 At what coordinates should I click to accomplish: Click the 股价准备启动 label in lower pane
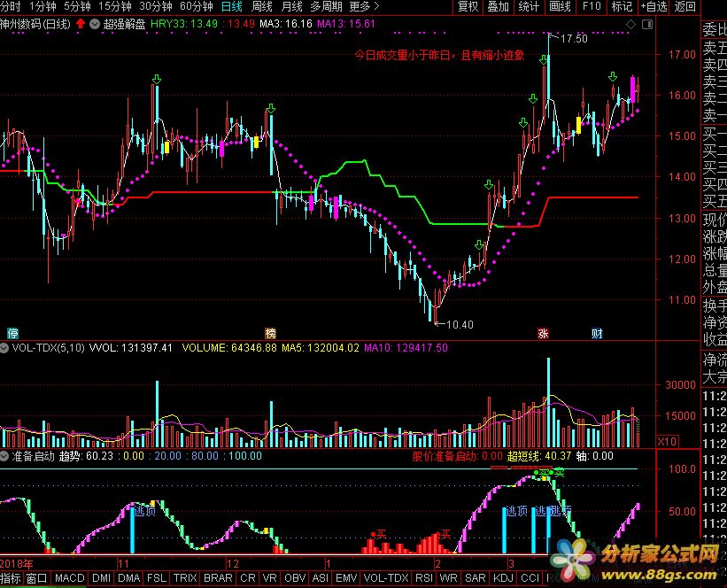click(x=445, y=456)
